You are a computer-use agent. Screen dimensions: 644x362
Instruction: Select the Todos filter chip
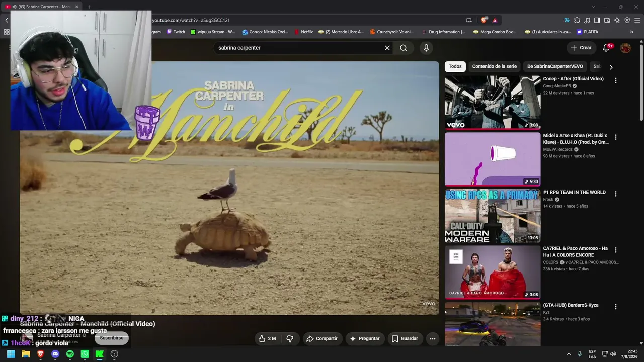coord(455,66)
